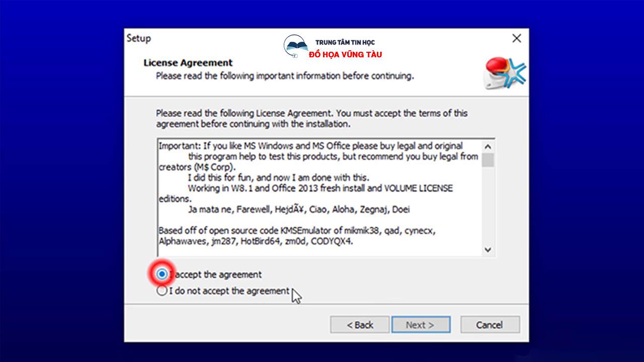Close the Setup dialog window
Image resolution: width=644 pixels, height=362 pixels.
click(516, 38)
